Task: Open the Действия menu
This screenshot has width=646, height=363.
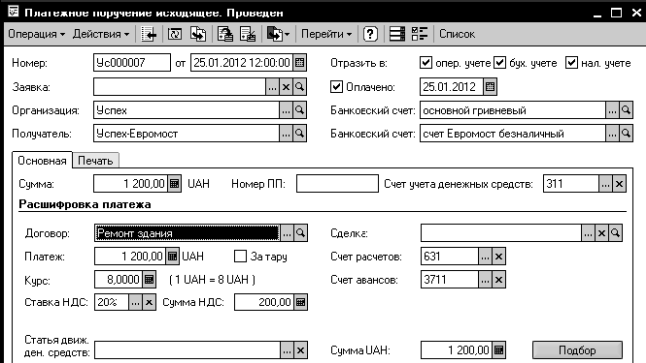Action: pyautogui.click(x=101, y=34)
